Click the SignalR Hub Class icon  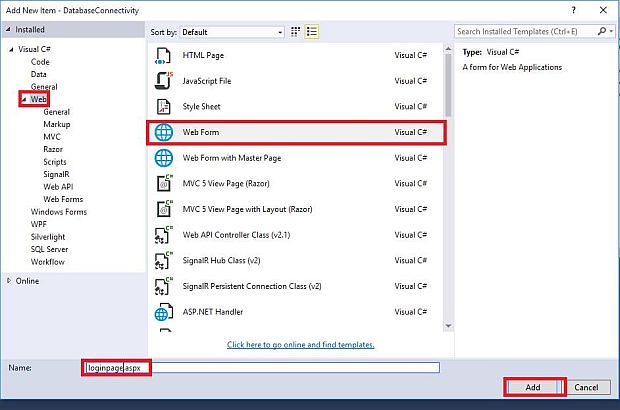(x=163, y=261)
